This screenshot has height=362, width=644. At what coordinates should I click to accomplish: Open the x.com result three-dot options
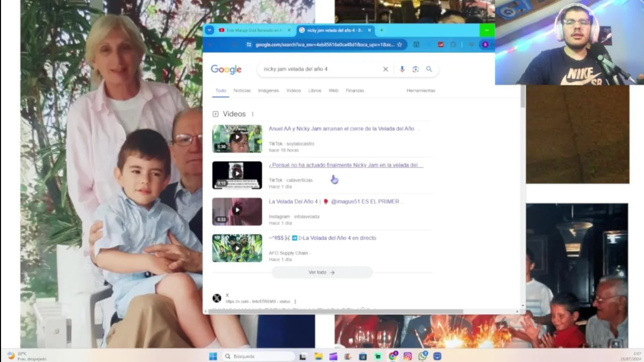coord(295,302)
